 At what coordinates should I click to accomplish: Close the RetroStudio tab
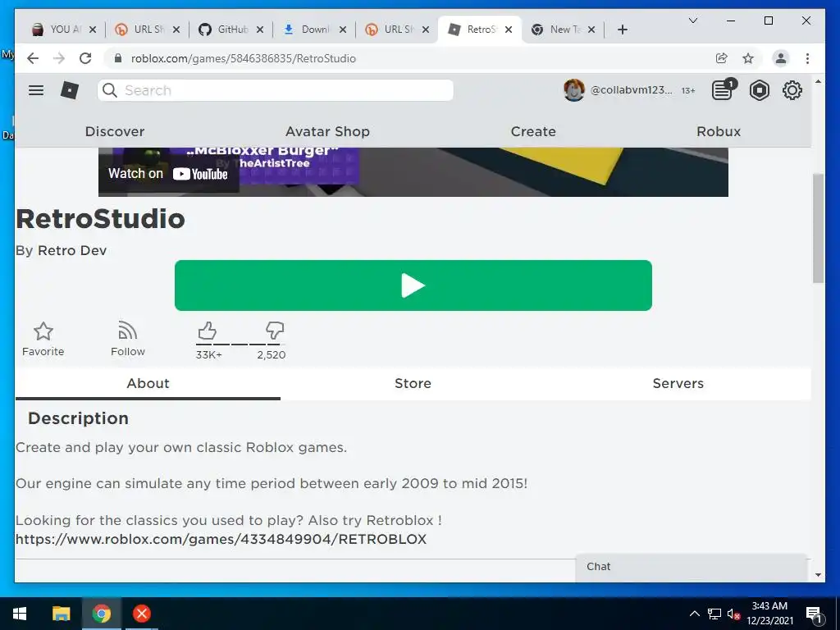pyautogui.click(x=509, y=30)
